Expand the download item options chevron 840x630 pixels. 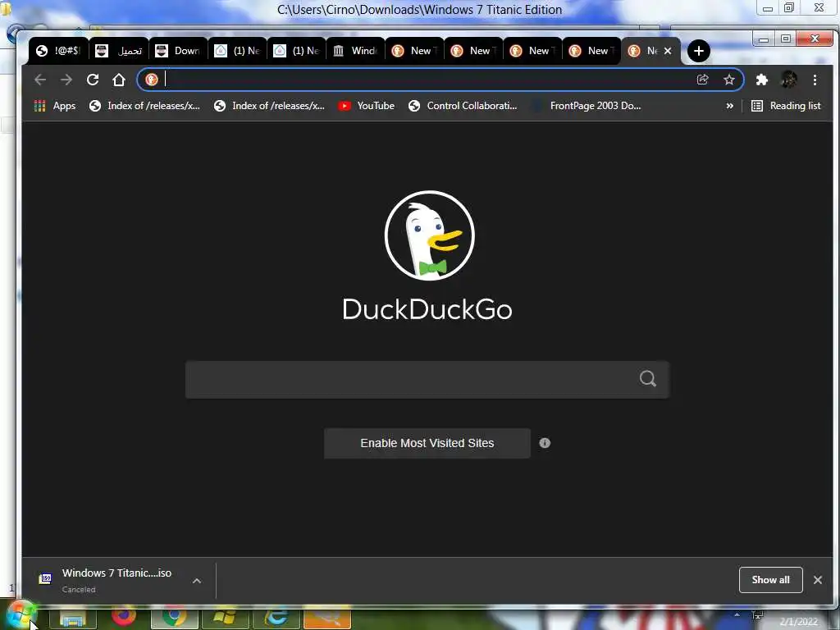(x=197, y=580)
